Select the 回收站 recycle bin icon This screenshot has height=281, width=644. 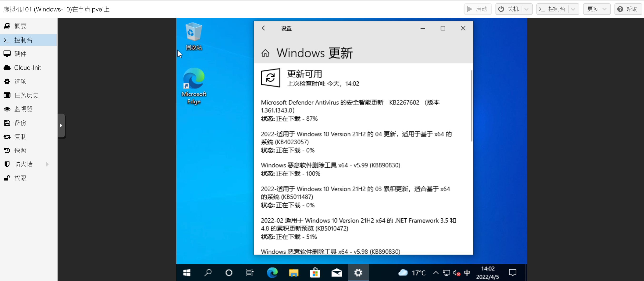click(194, 36)
